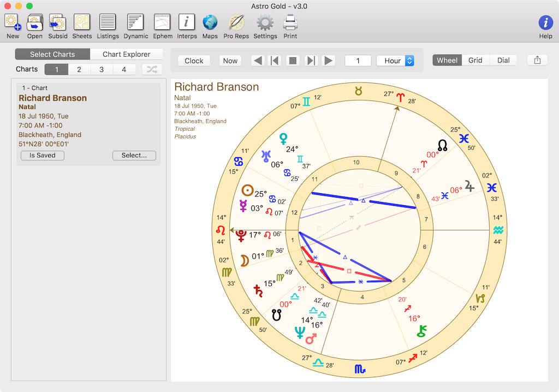
Task: Switch to Select Charts tab
Action: click(x=52, y=54)
